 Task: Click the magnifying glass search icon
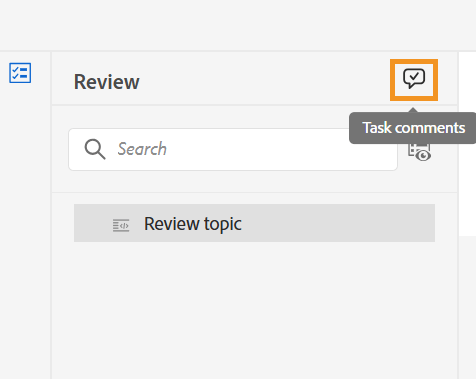pyautogui.click(x=95, y=149)
